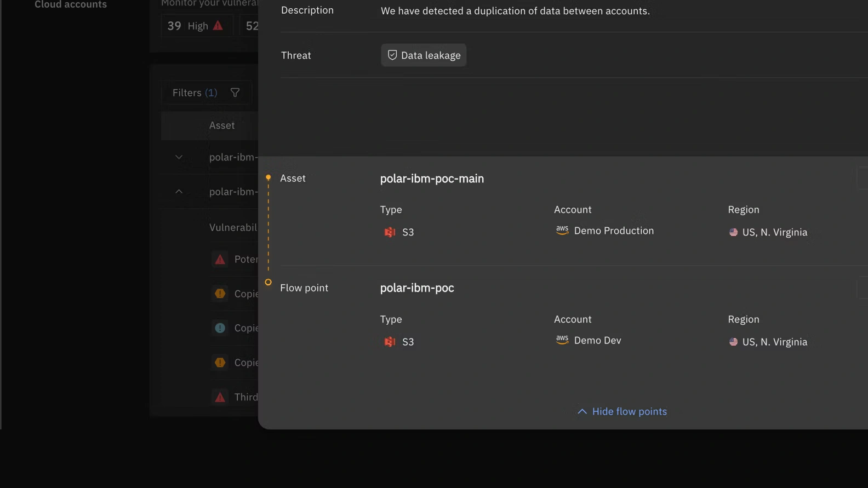Click the polar-ibm-poc-main asset name
The image size is (868, 488).
pyautogui.click(x=432, y=179)
